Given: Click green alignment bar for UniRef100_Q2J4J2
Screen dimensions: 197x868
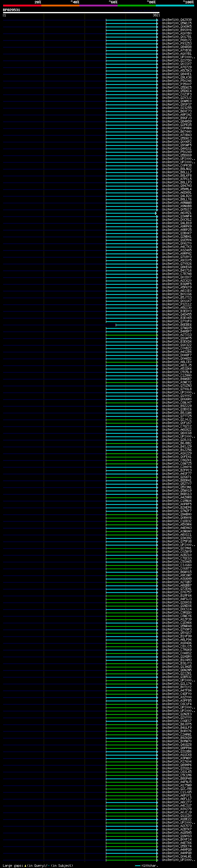Looking at the screenshot, I should coord(132,419).
